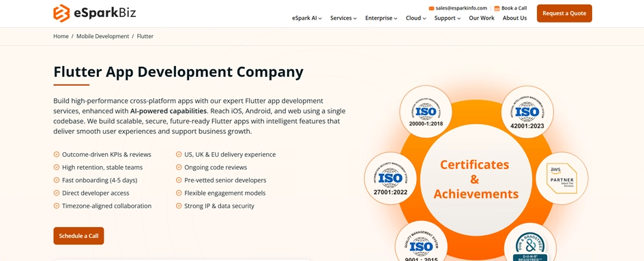Click the Flutter App Development Company heading
The width and height of the screenshot is (644, 261).
(178, 72)
